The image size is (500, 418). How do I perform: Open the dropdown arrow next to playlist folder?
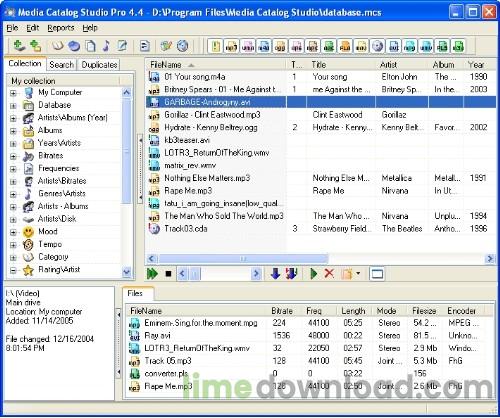(358, 273)
